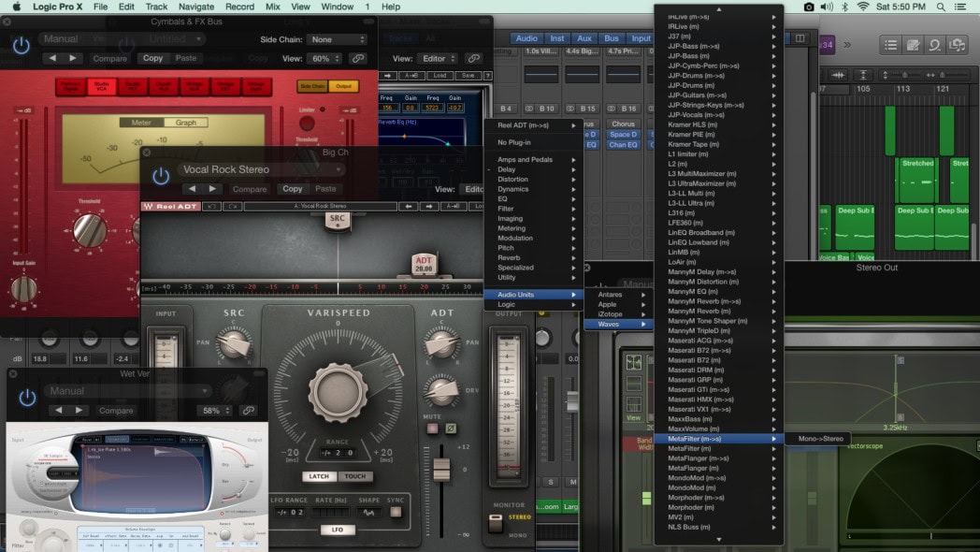The image size is (980, 552).
Task: Toggle MUTE button in Reel ADT
Action: pos(432,429)
